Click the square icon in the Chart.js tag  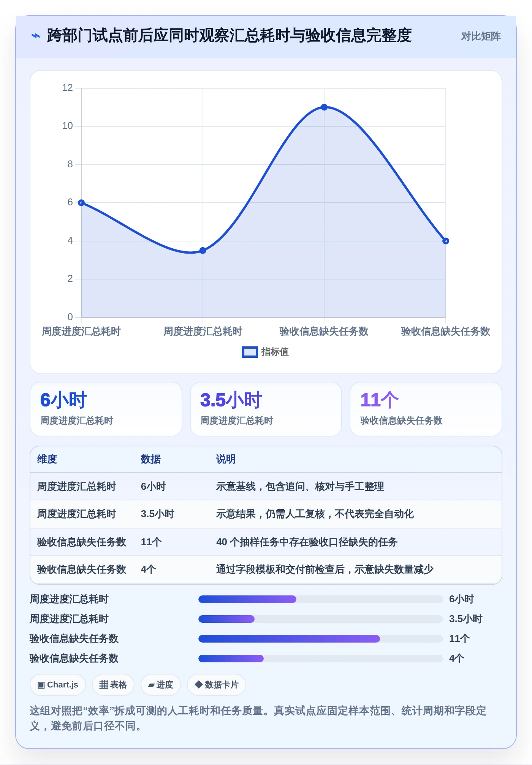click(41, 685)
